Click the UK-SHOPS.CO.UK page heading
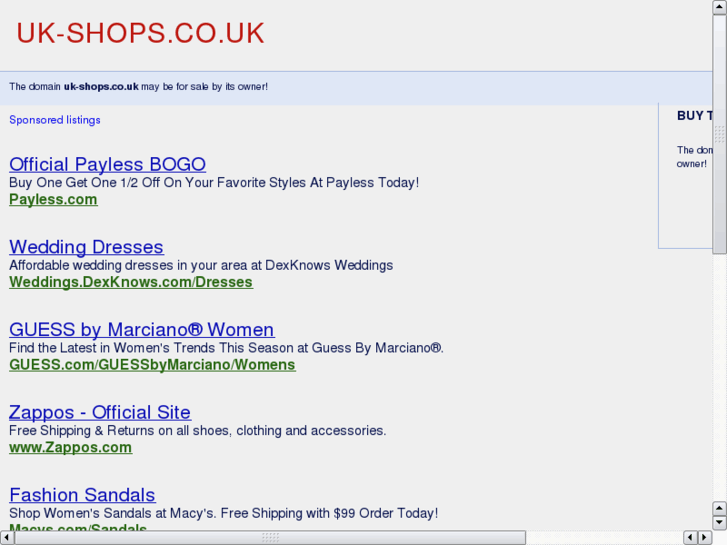This screenshot has width=727, height=545. point(140,33)
